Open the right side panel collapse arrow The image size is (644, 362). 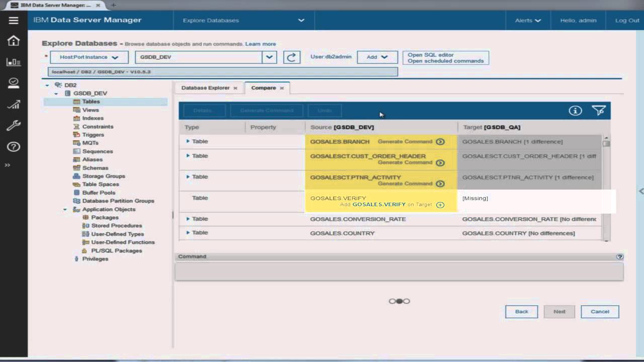click(x=641, y=191)
